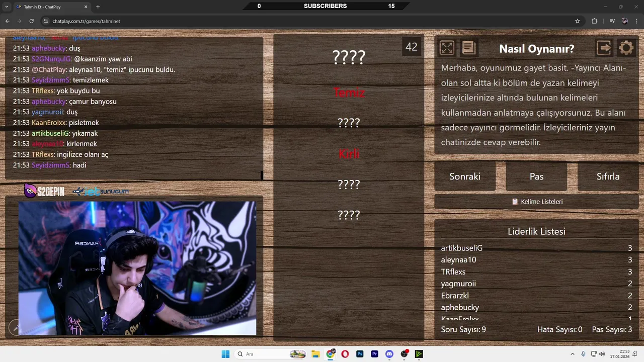Click the chat message "çamur banyosu"
644x362 pixels.
pyautogui.click(x=93, y=102)
